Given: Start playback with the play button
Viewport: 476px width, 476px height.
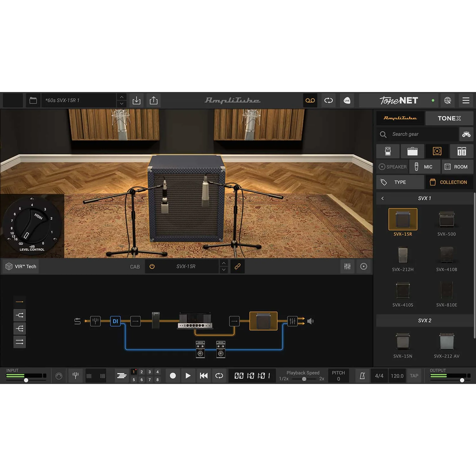Looking at the screenshot, I should tap(188, 376).
